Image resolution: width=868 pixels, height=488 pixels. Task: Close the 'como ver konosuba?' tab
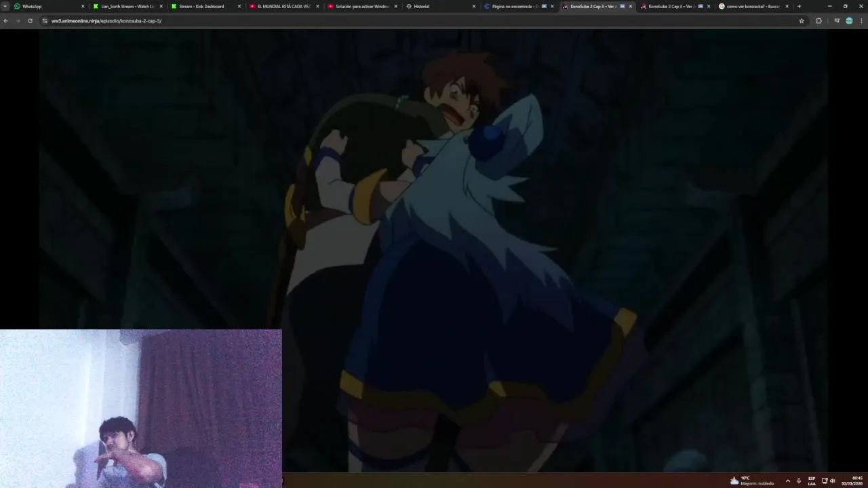(x=787, y=6)
